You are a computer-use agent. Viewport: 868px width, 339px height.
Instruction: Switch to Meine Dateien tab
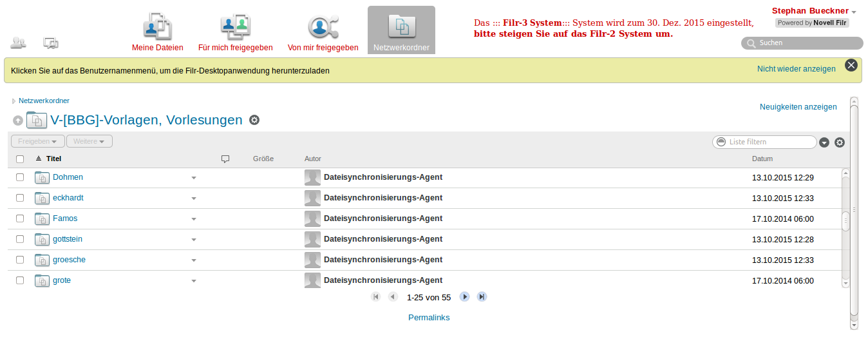tap(157, 31)
